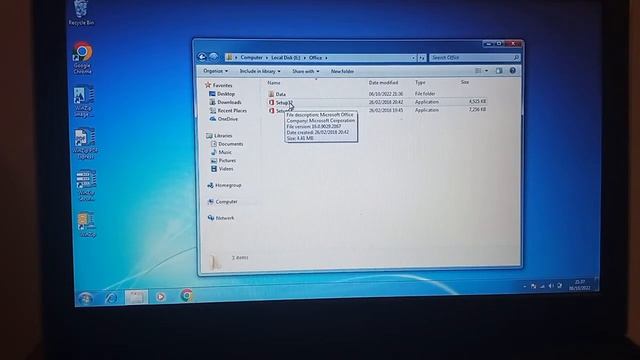Click the Change your view icon
Image resolution: width=640 pixels, height=360 pixels.
pos(478,71)
